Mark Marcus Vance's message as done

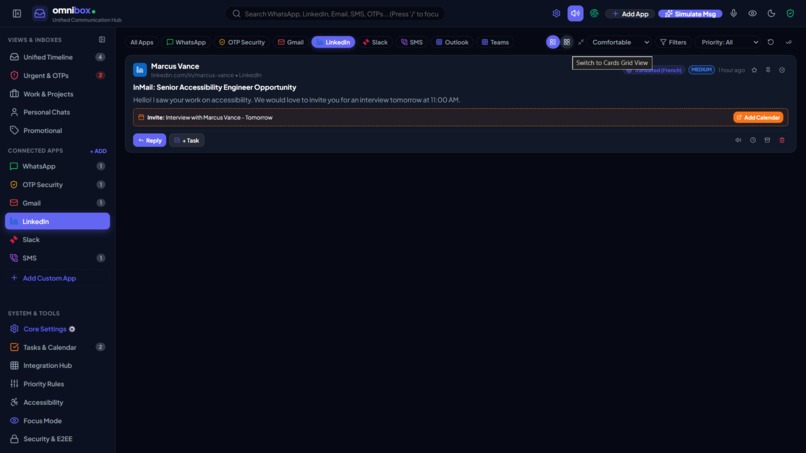tap(782, 70)
